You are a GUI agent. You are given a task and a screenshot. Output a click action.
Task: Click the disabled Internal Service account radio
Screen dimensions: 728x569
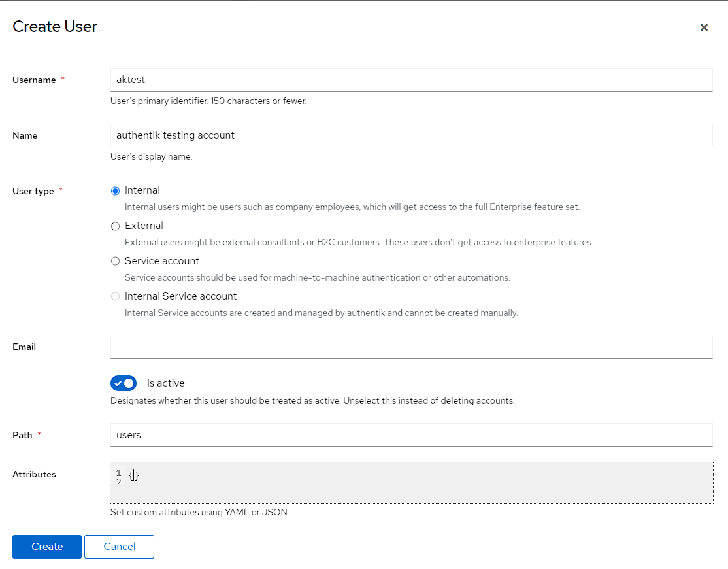pyautogui.click(x=116, y=297)
